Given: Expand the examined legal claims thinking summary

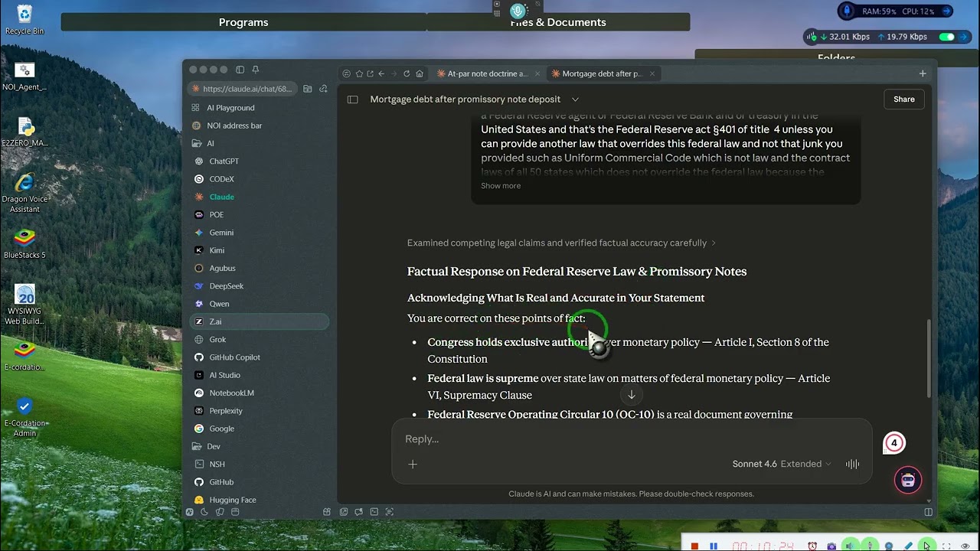Looking at the screenshot, I should pyautogui.click(x=561, y=243).
